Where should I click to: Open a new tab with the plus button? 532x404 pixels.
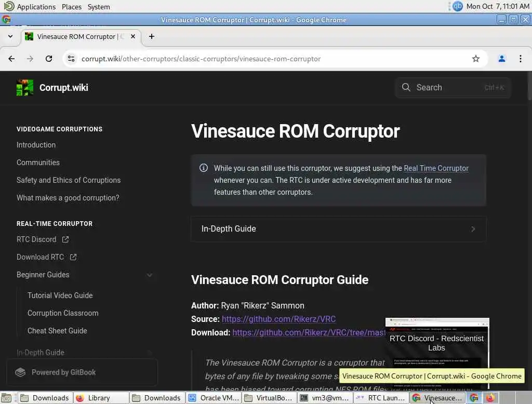(152, 36)
